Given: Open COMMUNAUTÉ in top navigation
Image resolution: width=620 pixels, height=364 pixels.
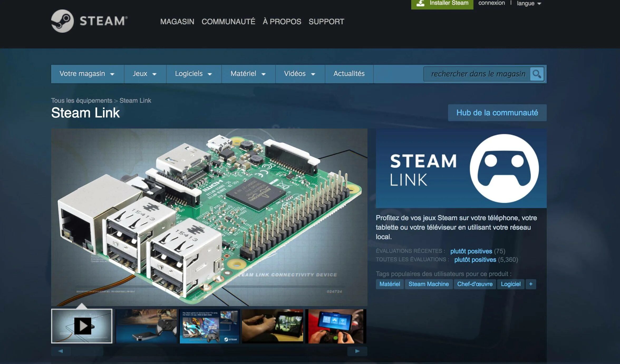Looking at the screenshot, I should click(x=228, y=22).
